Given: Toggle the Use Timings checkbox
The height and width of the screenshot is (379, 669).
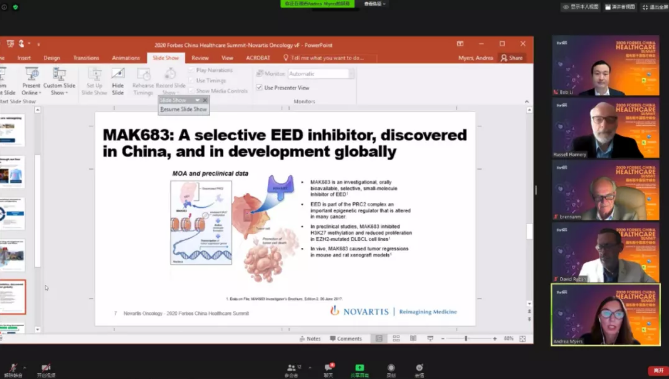Looking at the screenshot, I should click(x=191, y=80).
